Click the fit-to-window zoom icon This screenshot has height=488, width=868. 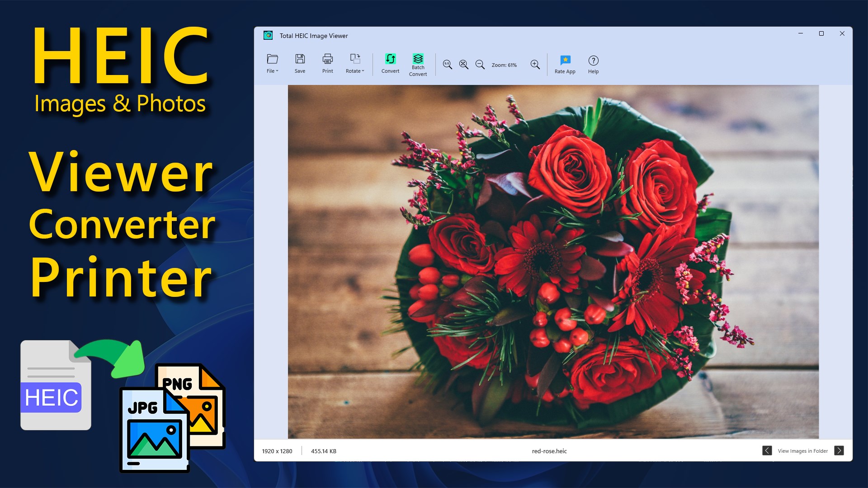coord(463,65)
